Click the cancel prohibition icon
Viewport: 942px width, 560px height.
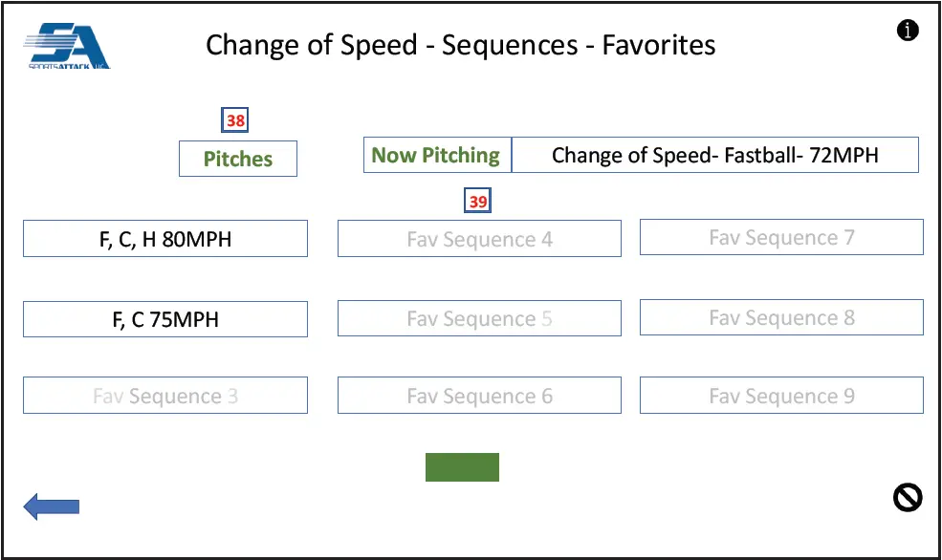(x=908, y=497)
